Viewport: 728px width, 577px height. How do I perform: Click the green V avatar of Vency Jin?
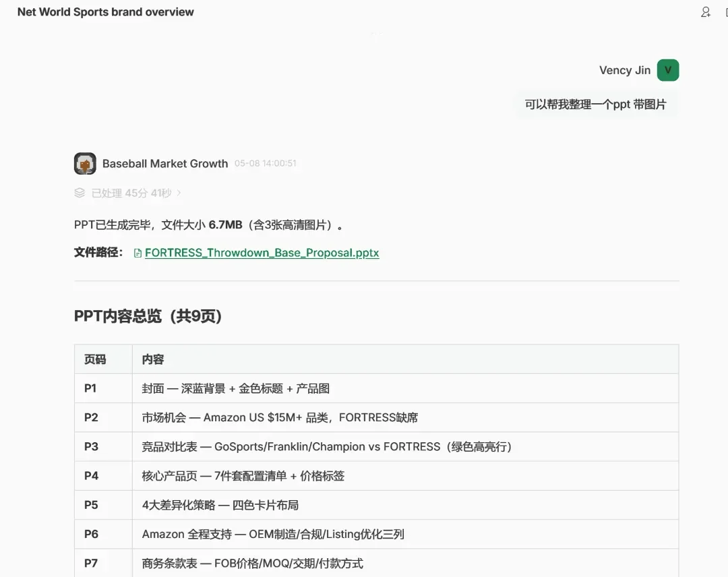click(x=668, y=70)
